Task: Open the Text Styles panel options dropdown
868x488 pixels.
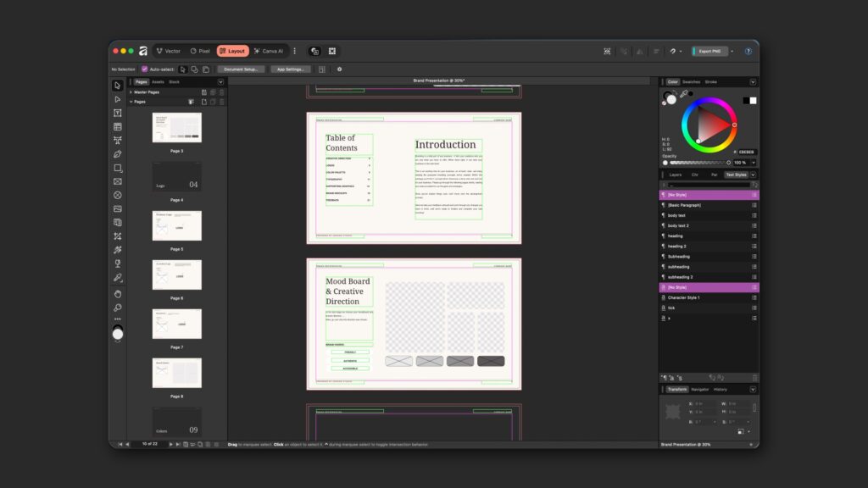Action: [753, 175]
